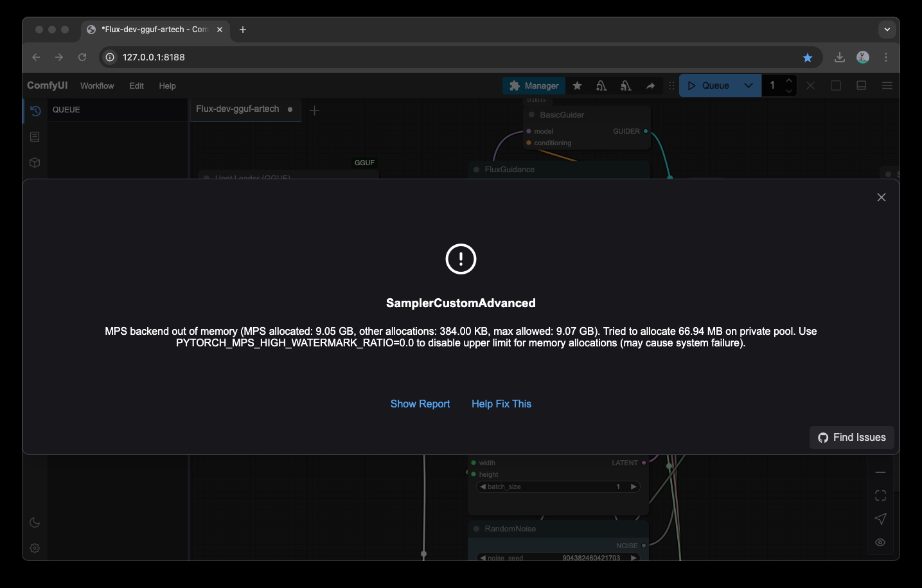
Task: Click the Help Fix This link
Action: 501,404
